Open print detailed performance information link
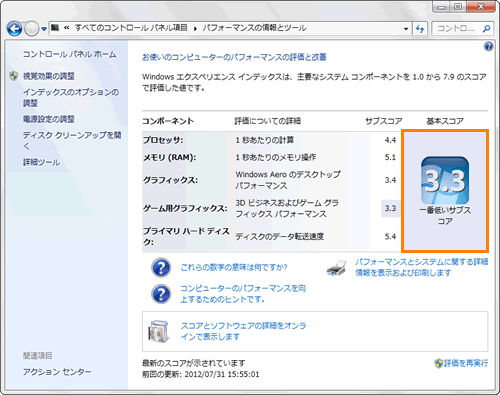This screenshot has height=395, width=500. coord(421,267)
